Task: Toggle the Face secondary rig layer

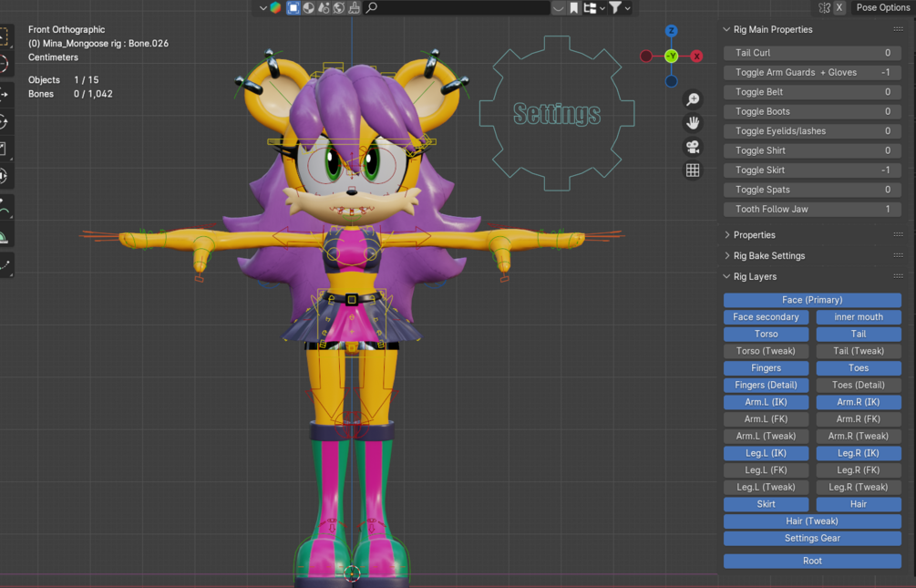Action: coord(766,317)
